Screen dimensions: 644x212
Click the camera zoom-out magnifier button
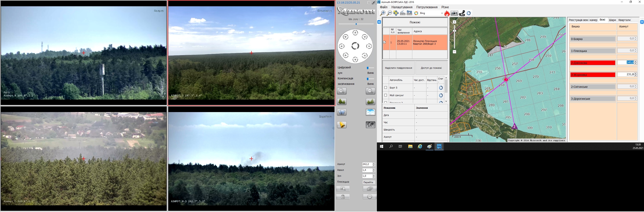click(x=370, y=91)
